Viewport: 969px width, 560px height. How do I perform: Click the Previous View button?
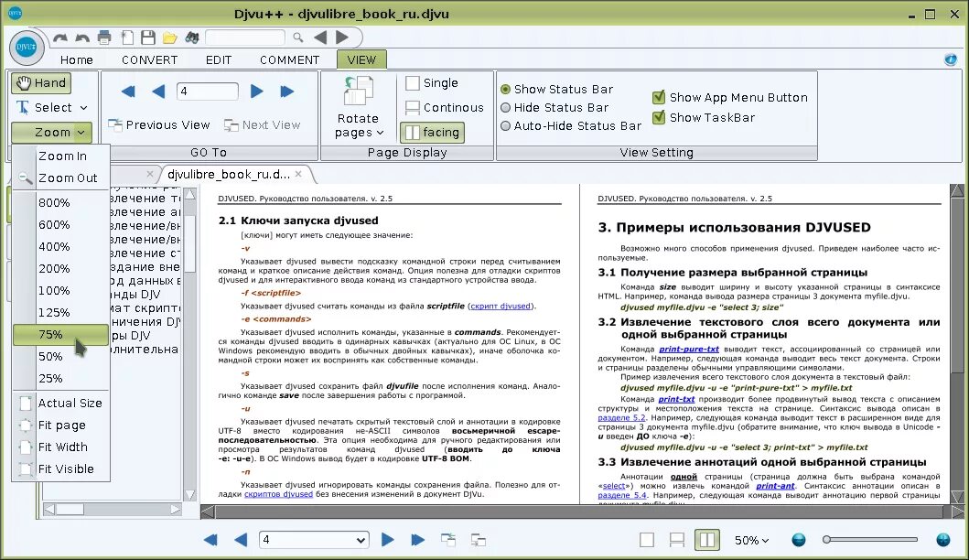159,124
